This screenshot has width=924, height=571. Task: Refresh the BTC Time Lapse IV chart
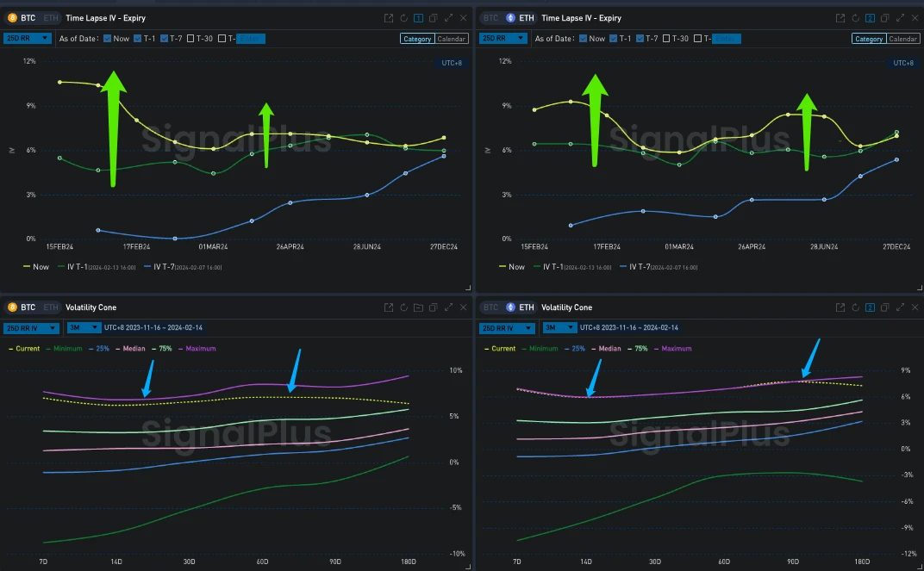tap(403, 18)
